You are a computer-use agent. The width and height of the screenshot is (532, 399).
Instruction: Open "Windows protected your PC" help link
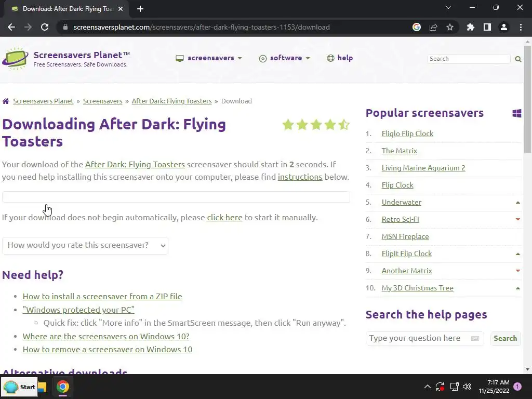click(78, 310)
